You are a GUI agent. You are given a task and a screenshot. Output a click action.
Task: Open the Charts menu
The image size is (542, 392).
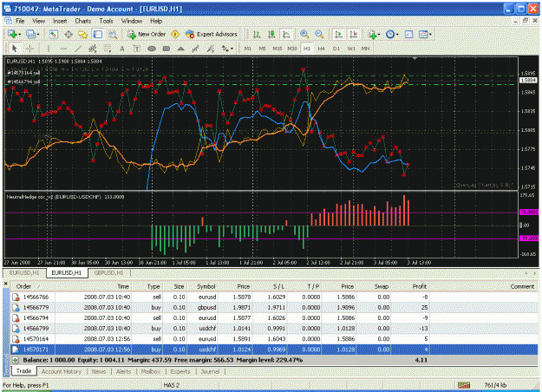click(x=83, y=21)
